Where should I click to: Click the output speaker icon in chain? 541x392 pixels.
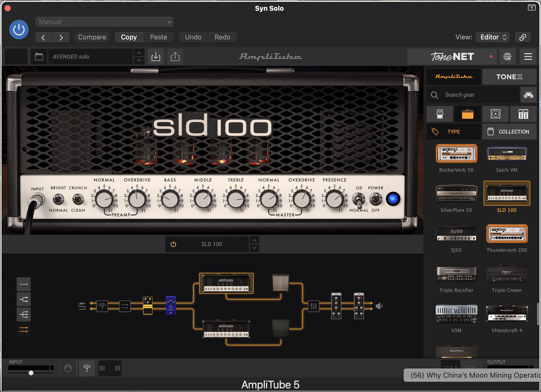(x=379, y=306)
